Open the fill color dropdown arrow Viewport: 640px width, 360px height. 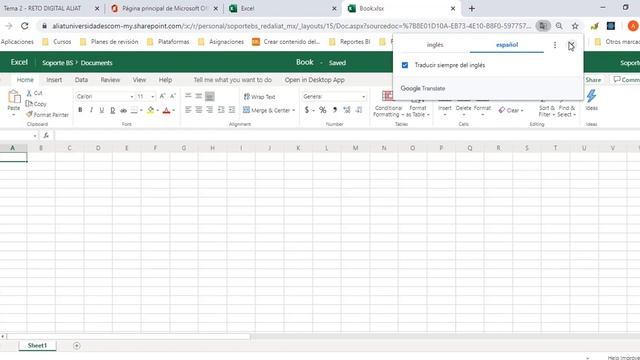pos(158,110)
